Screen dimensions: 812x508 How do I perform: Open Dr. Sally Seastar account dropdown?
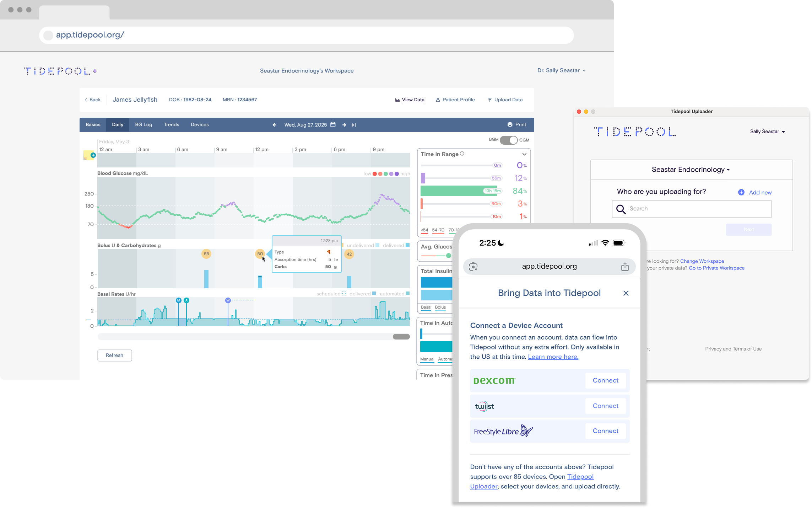(561, 70)
